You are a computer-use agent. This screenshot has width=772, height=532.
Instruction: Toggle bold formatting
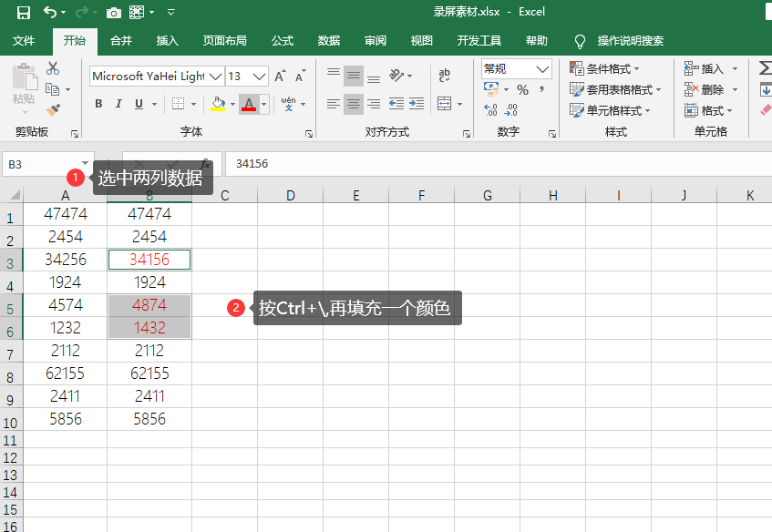coord(98,104)
